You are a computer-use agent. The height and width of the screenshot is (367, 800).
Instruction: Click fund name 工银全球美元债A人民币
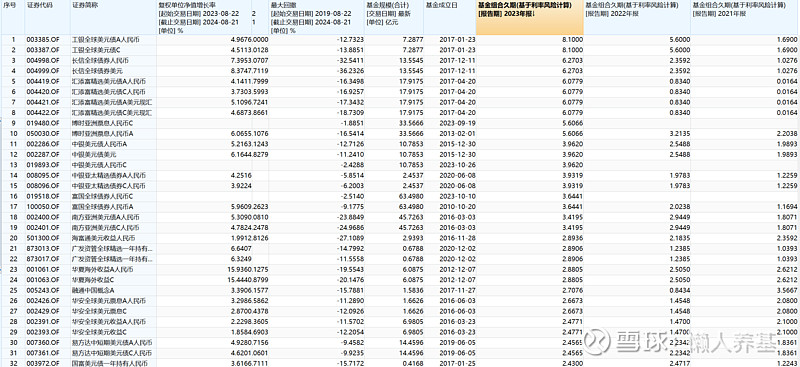[x=106, y=39]
